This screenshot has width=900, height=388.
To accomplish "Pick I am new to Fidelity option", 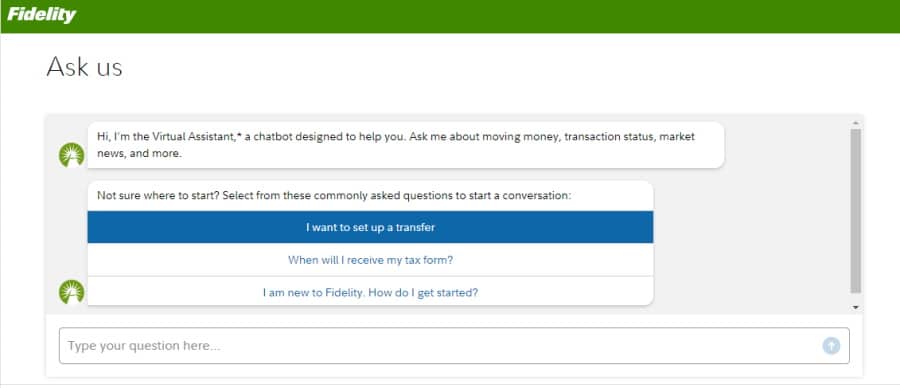I will coord(370,292).
